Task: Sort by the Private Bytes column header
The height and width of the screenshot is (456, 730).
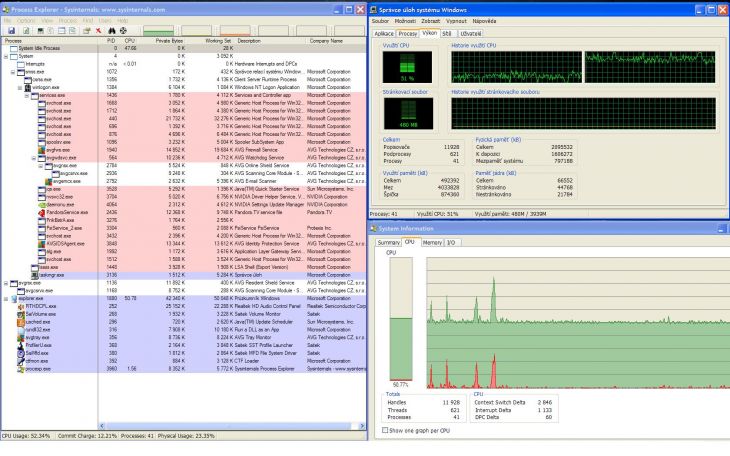Action: tap(162, 41)
